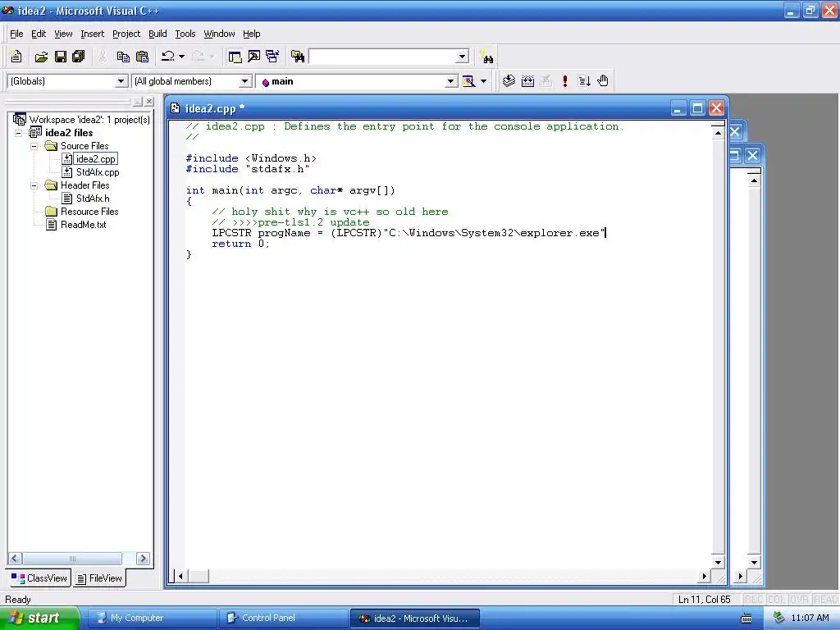Select StdAfx.h in the file tree

(x=93, y=199)
